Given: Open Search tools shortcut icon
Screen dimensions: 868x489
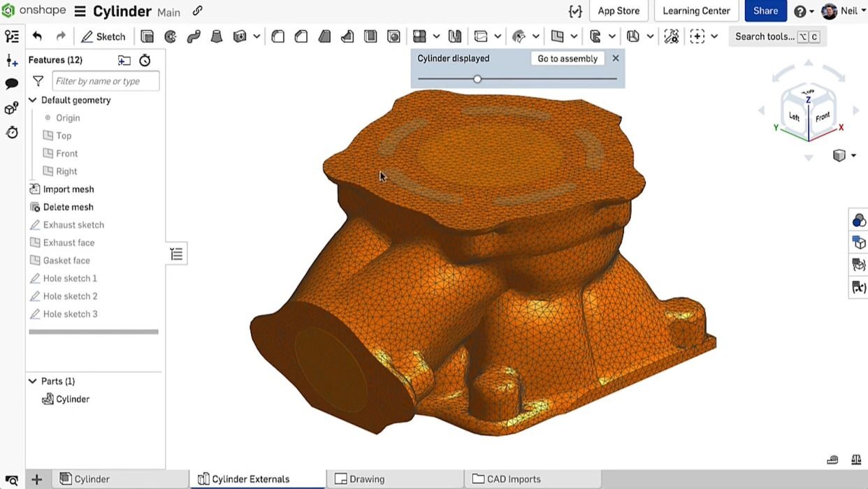Looking at the screenshot, I should [809, 36].
